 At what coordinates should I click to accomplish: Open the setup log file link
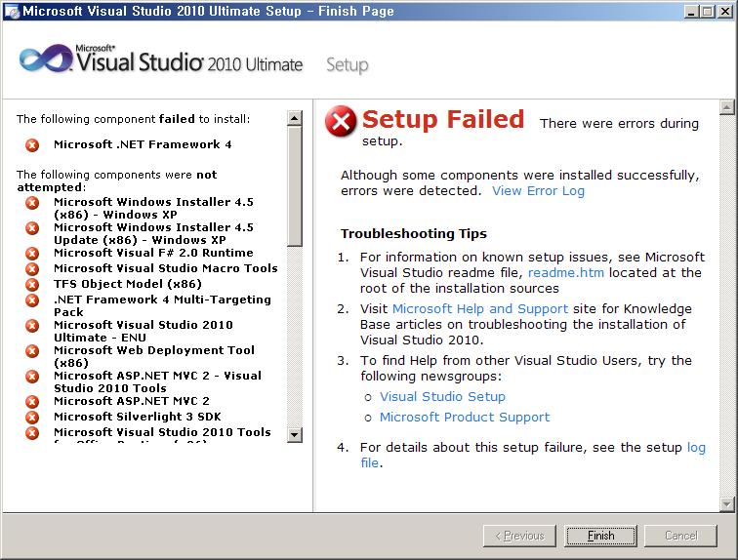point(696,448)
